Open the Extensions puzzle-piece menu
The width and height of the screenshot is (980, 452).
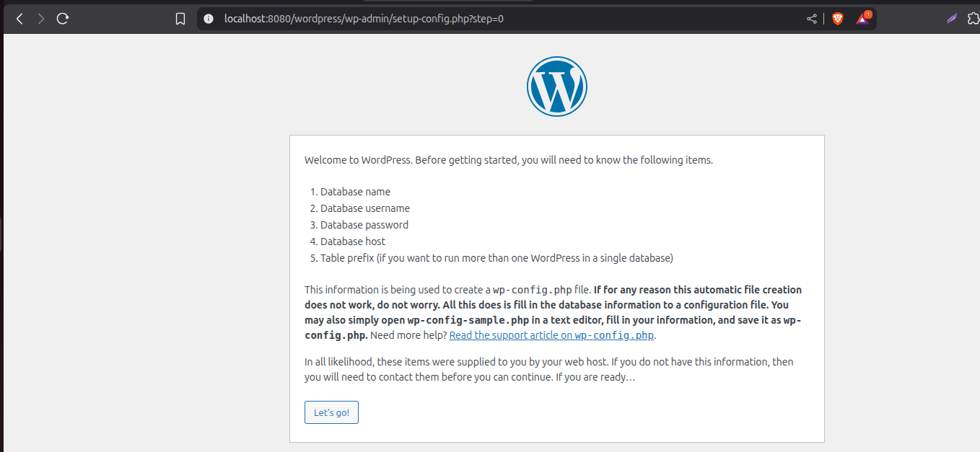(x=974, y=19)
